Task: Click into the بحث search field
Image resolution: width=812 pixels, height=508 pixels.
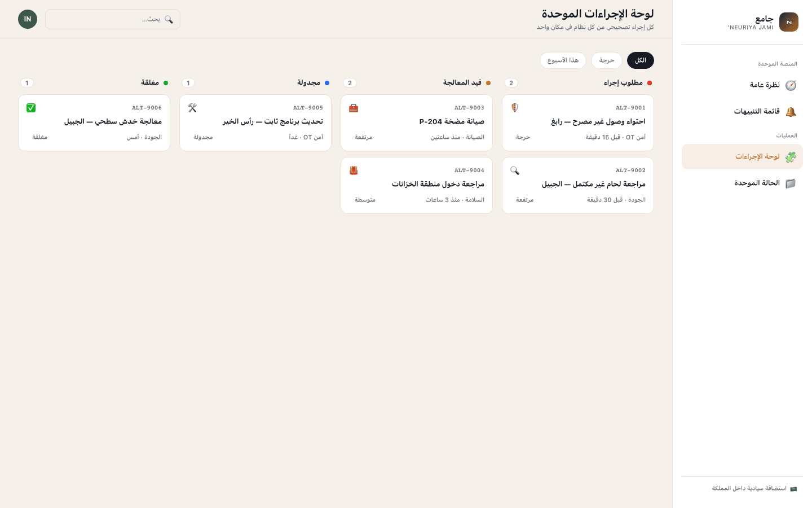Action: pos(113,19)
